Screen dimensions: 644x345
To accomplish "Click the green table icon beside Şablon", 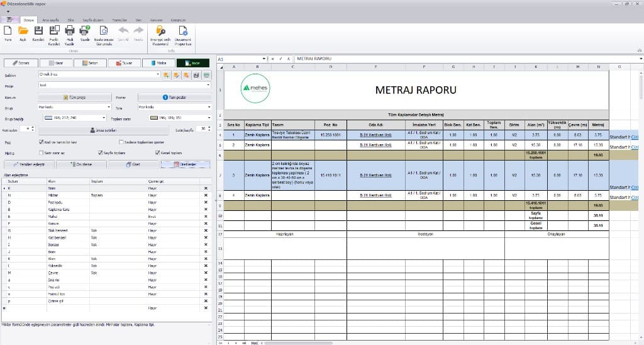I will click(206, 76).
